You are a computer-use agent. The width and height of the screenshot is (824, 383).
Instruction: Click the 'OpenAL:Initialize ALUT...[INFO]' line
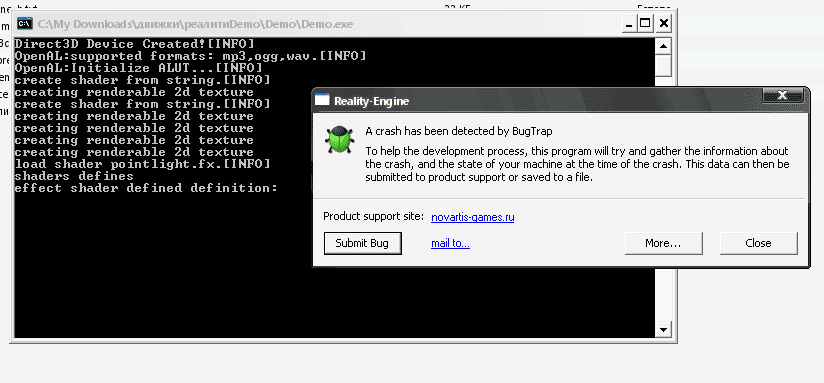click(138, 68)
